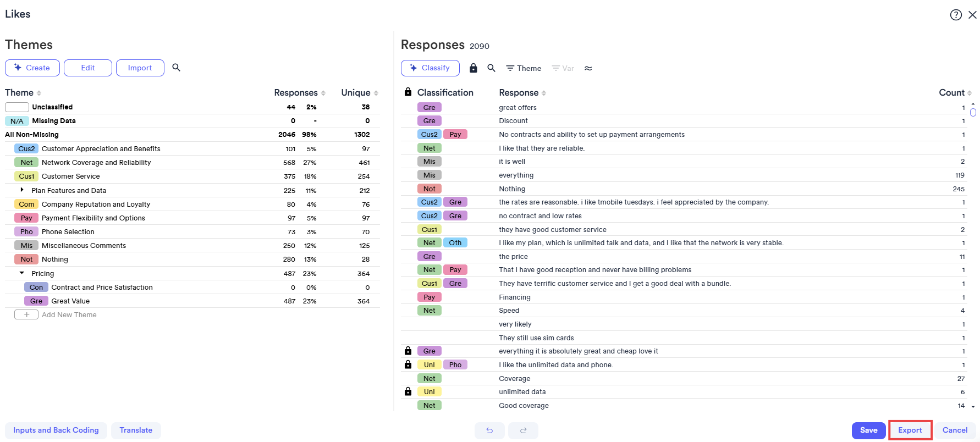Unlock the 'unlimited data' response row

(x=408, y=391)
